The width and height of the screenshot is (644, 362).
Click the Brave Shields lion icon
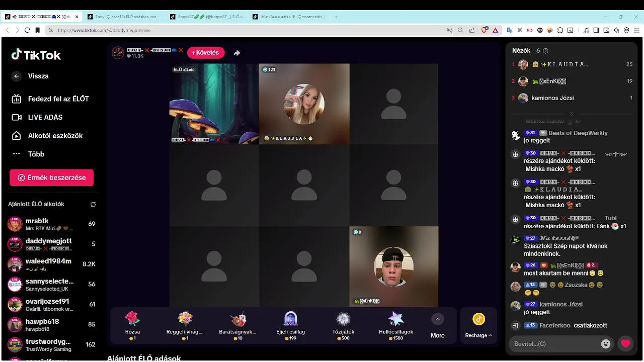(485, 30)
